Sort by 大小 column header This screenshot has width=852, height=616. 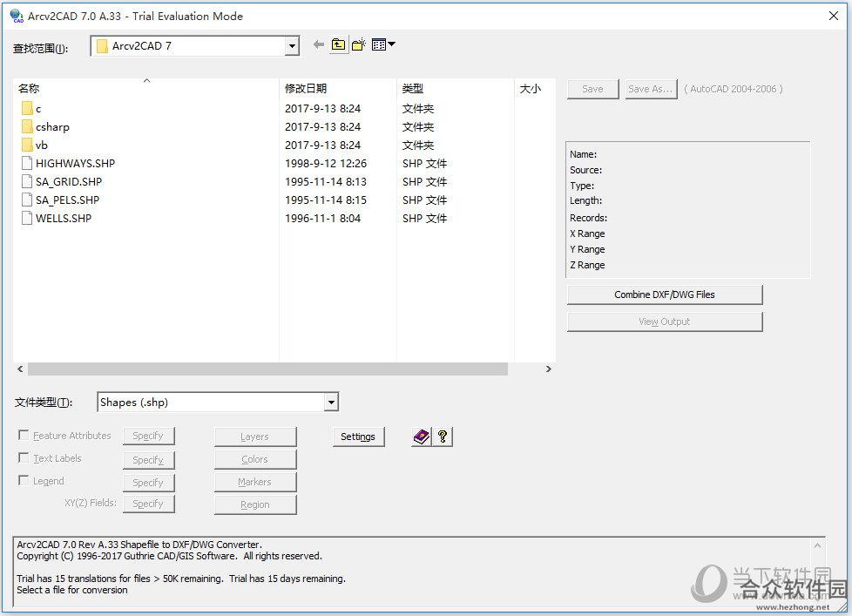coord(535,89)
